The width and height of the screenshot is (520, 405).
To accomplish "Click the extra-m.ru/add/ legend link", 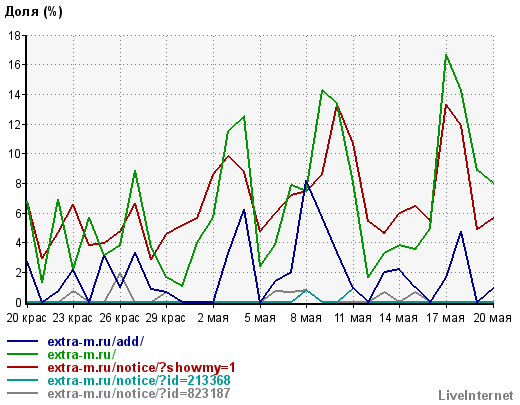I will [x=96, y=341].
